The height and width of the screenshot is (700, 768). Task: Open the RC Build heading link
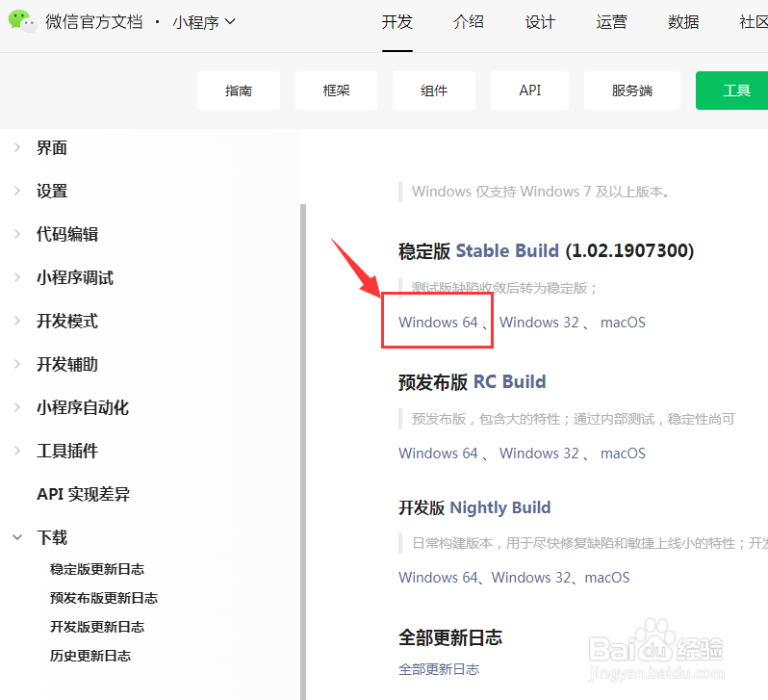click(509, 382)
